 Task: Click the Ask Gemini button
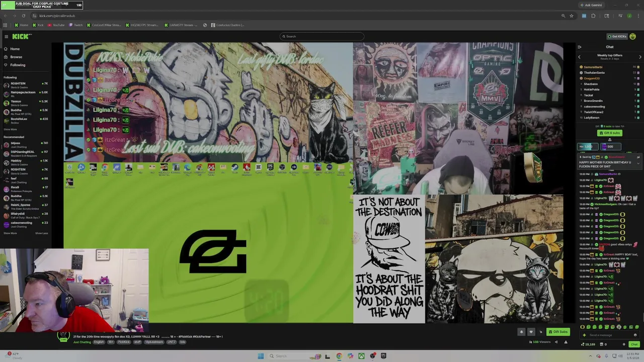pyautogui.click(x=591, y=5)
